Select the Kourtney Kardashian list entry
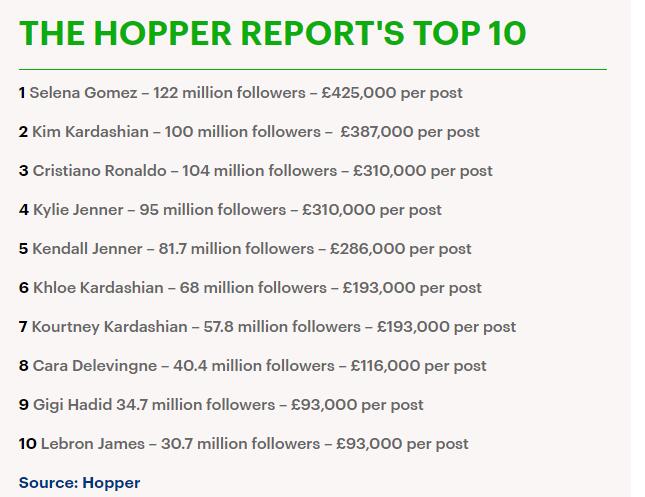Viewport: 645px width, 497px height. (x=267, y=327)
